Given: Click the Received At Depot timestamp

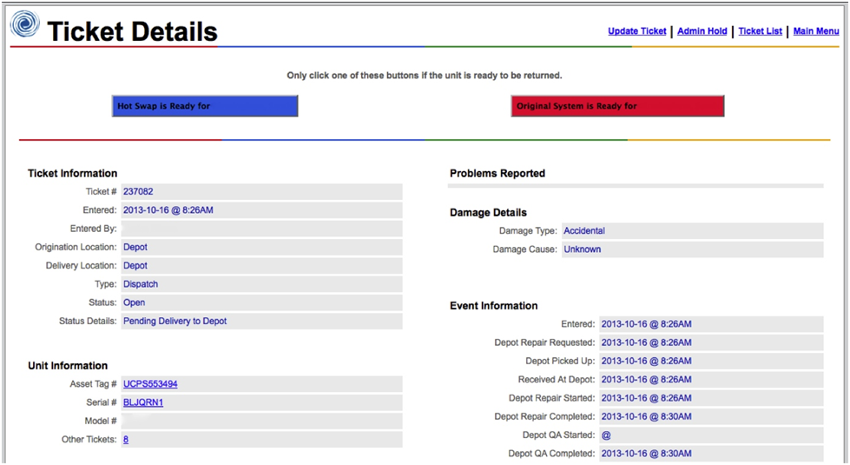Looking at the screenshot, I should [646, 379].
